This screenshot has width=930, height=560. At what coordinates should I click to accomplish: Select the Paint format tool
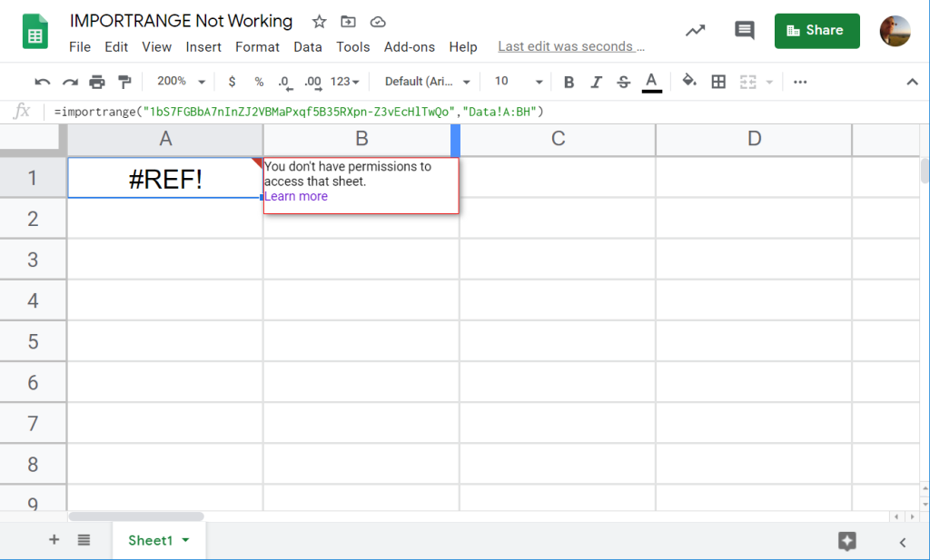124,81
